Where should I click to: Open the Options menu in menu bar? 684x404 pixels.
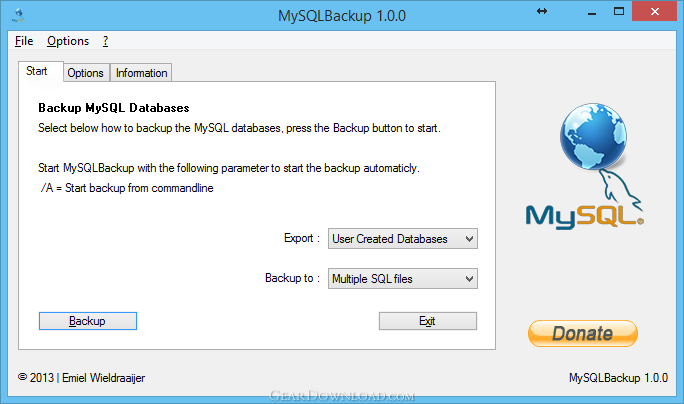click(x=68, y=41)
